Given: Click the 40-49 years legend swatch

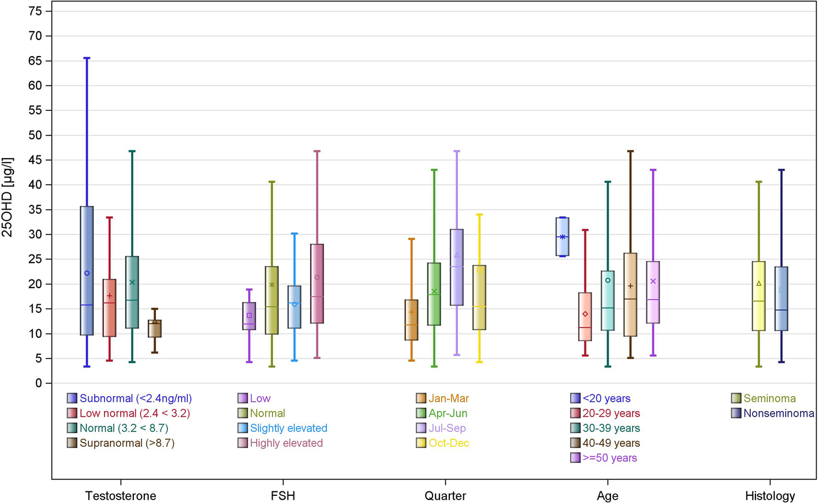Looking at the screenshot, I should coord(575,443).
